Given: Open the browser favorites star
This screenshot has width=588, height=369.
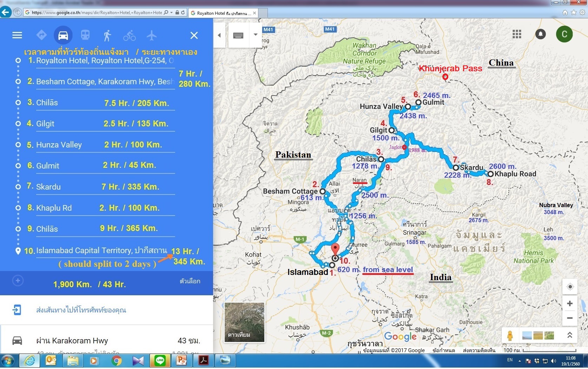Looking at the screenshot, I should tap(574, 12).
